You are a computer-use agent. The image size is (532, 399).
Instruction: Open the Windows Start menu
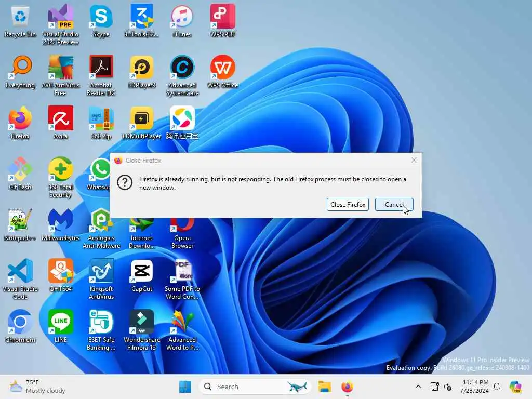185,387
